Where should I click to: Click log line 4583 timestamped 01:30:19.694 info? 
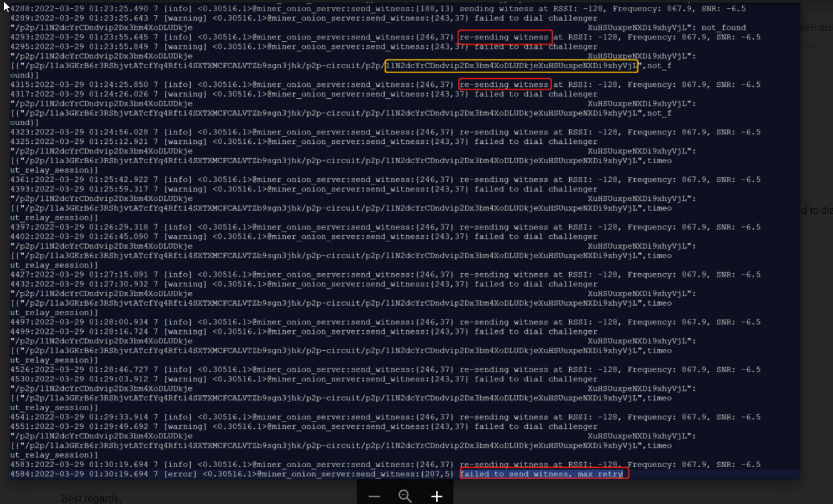pos(385,465)
